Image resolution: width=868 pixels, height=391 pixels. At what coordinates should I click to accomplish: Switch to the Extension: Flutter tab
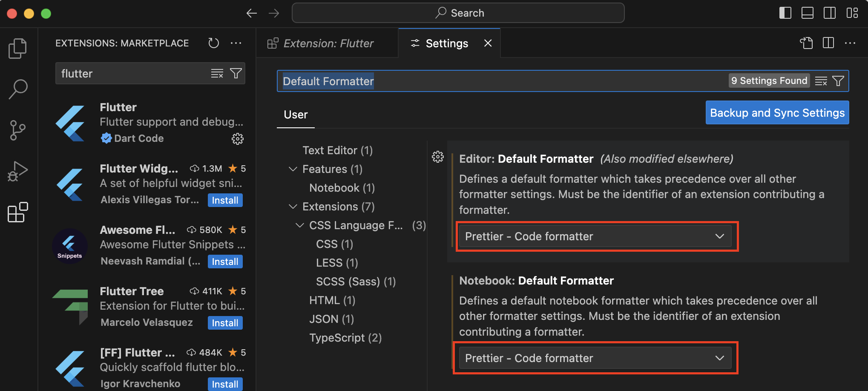tap(327, 43)
